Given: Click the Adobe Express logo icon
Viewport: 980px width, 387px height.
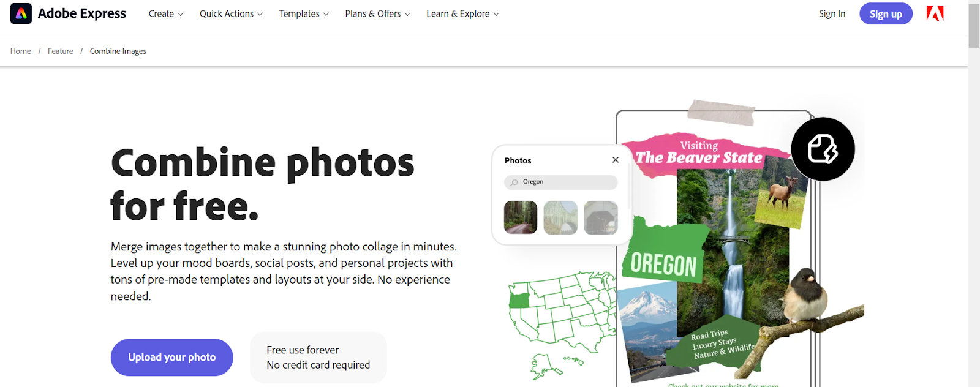Looking at the screenshot, I should [x=21, y=13].
